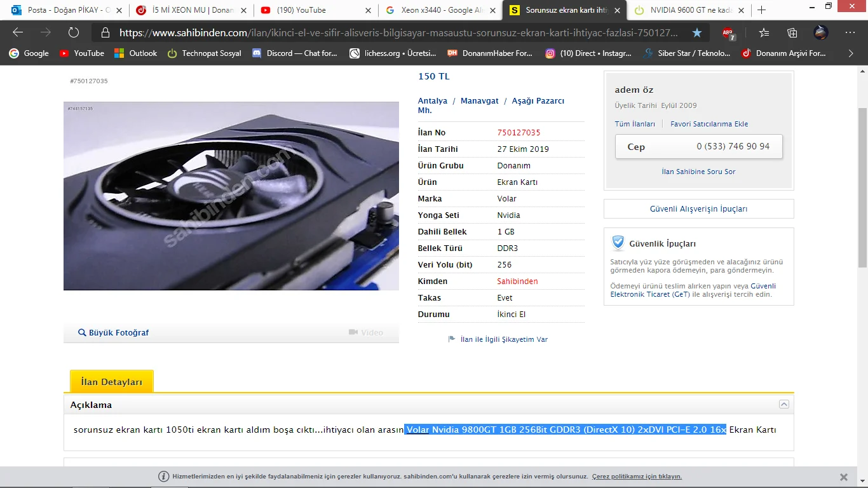Image resolution: width=868 pixels, height=488 pixels.
Task: Close the (190) YouTube tab
Action: (x=369, y=10)
